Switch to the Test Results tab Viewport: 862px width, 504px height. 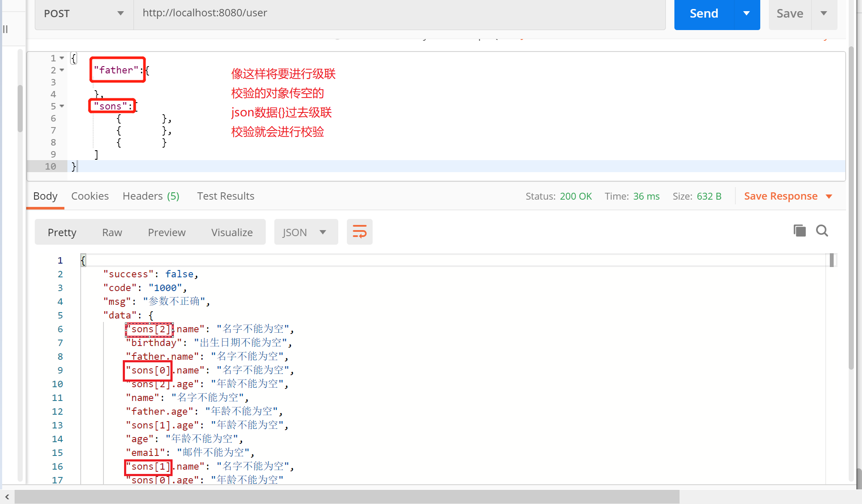coord(225,196)
